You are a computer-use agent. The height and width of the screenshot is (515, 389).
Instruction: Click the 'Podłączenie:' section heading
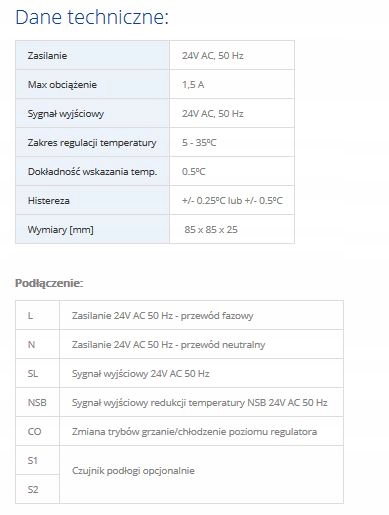tap(49, 283)
